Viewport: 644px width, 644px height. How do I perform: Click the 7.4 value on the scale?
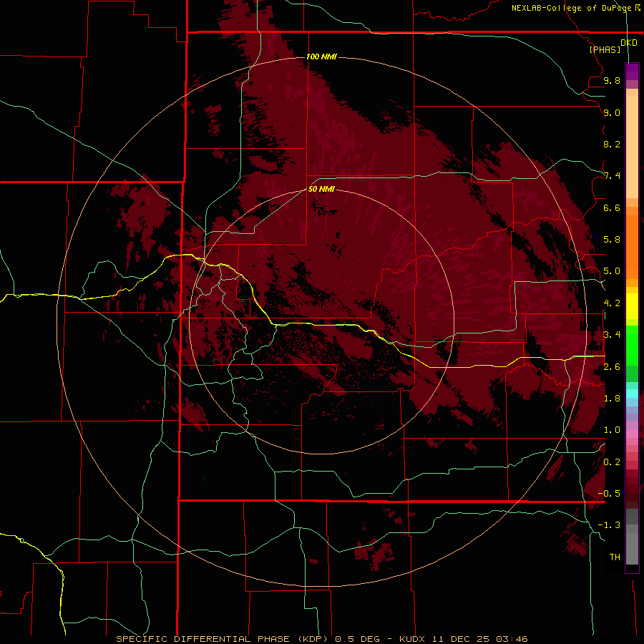click(612, 176)
